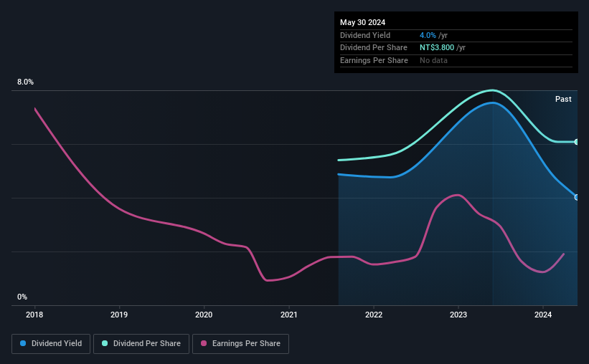589x364 pixels.
Task: Click the 2019 x-axis label
Action: point(119,315)
